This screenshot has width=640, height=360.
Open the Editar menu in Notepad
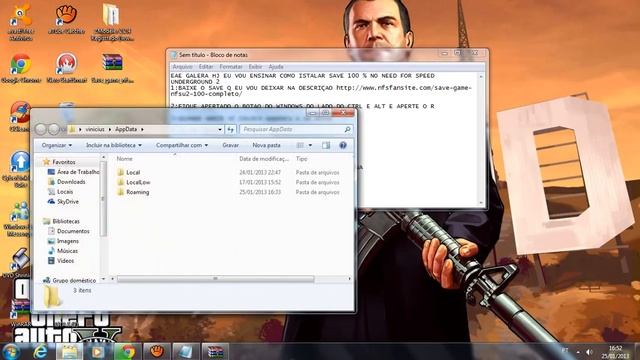(x=206, y=67)
